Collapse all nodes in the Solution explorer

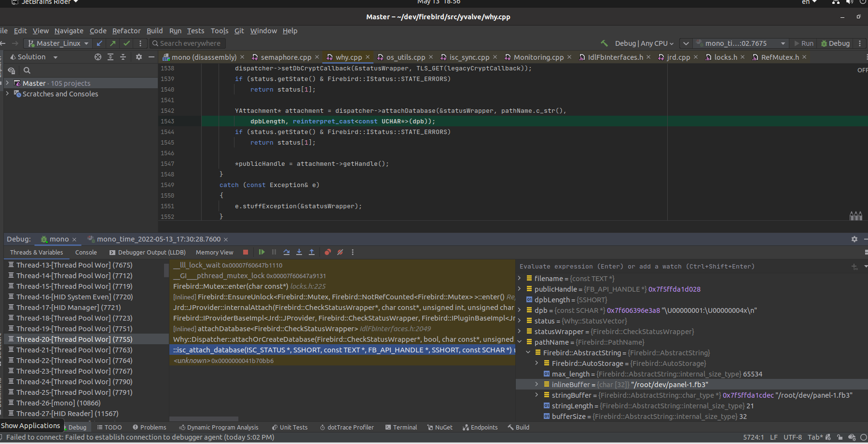pos(123,56)
